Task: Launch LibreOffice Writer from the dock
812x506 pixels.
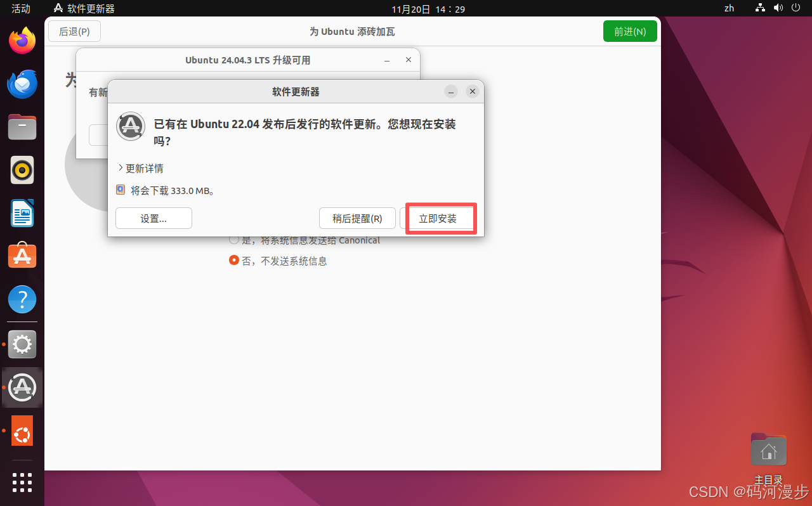Action: pyautogui.click(x=22, y=213)
